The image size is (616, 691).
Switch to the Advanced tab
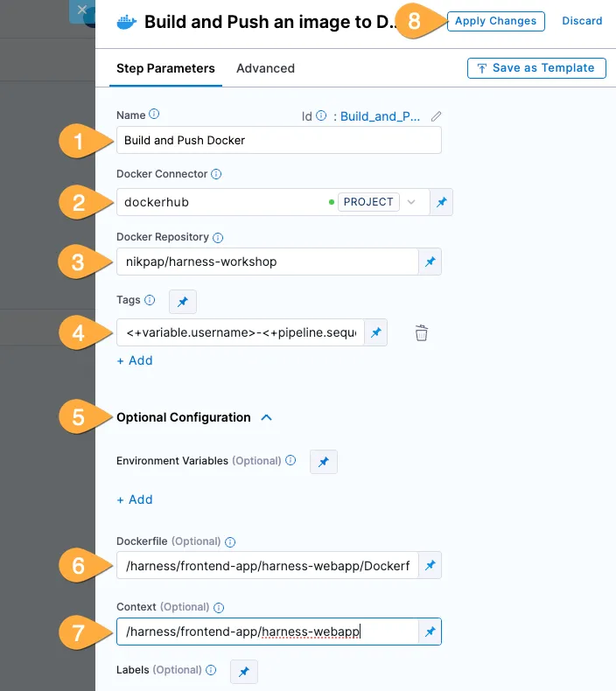tap(265, 68)
